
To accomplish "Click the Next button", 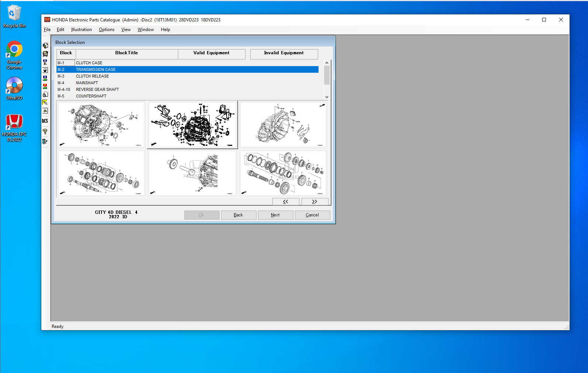I will click(x=275, y=215).
